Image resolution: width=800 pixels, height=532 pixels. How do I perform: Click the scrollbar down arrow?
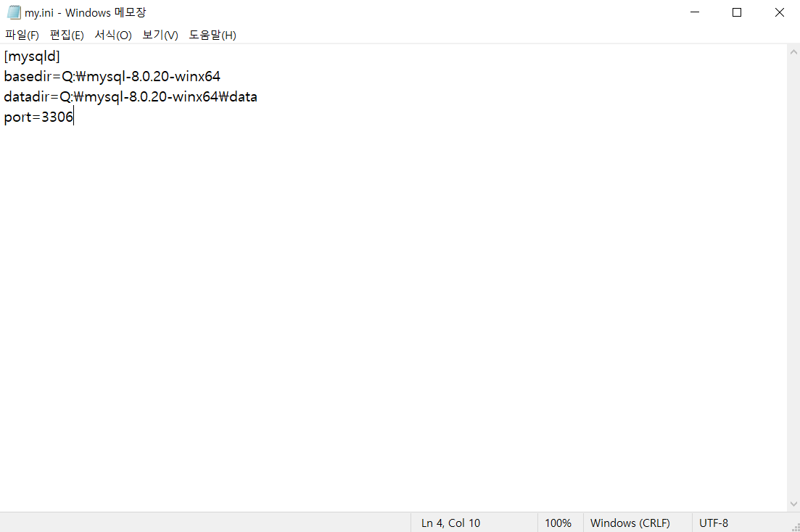[x=793, y=504]
